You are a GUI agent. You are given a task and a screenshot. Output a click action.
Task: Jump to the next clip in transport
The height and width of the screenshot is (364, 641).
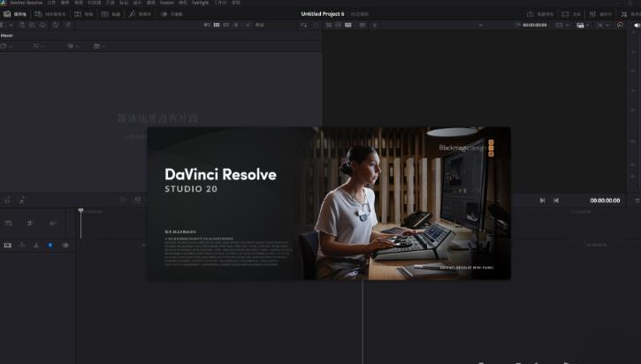[x=542, y=201]
